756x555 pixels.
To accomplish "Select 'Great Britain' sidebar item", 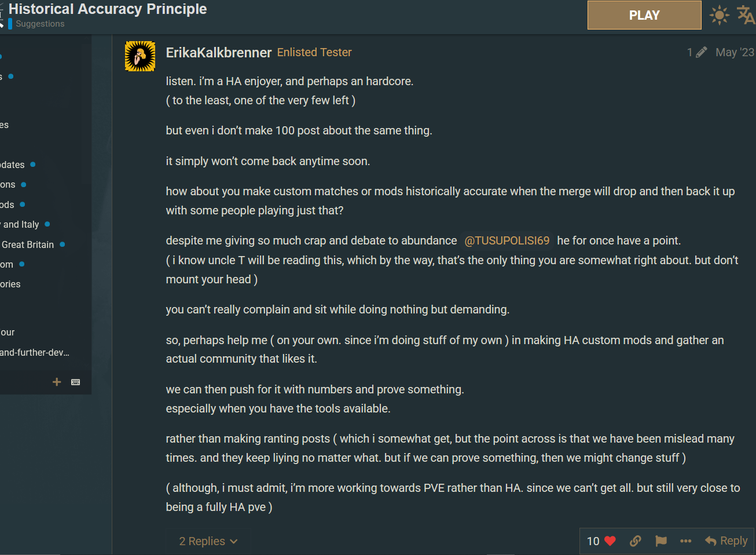I will pos(28,244).
